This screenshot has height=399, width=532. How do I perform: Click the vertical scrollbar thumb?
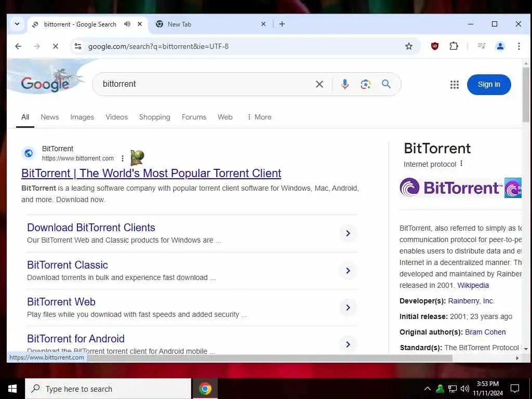pyautogui.click(x=526, y=95)
